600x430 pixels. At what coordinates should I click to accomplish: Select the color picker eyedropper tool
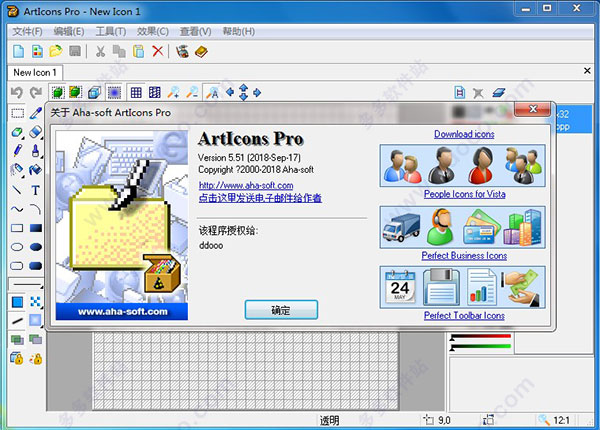coord(36,113)
